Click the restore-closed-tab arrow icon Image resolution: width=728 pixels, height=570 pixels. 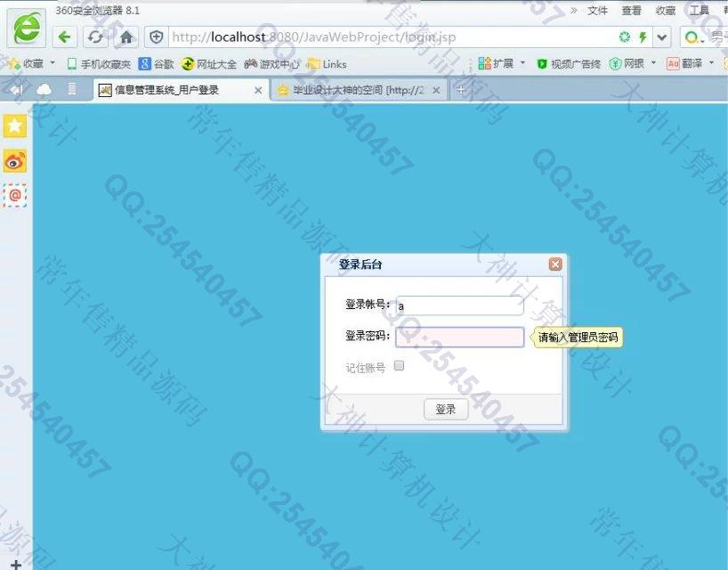coord(17,90)
